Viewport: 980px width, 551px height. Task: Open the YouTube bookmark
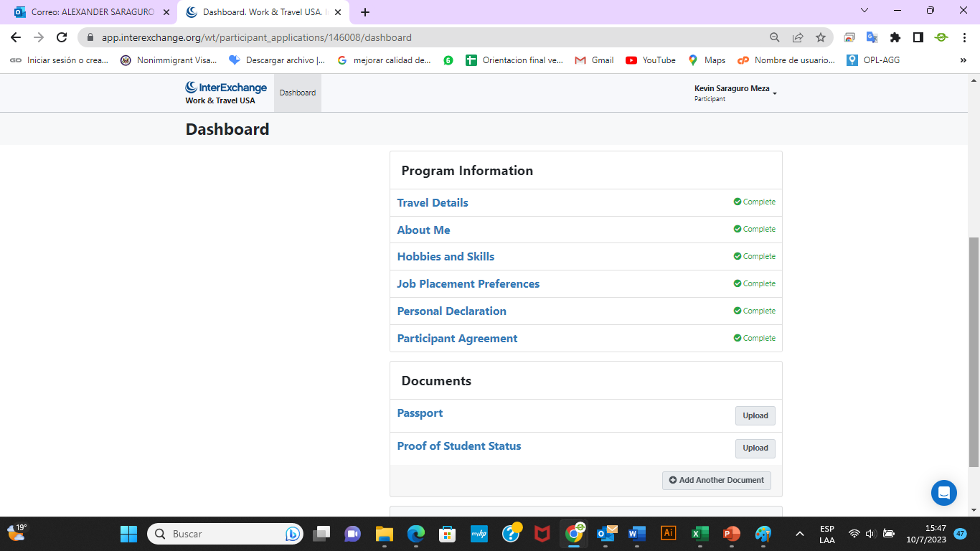coord(650,60)
